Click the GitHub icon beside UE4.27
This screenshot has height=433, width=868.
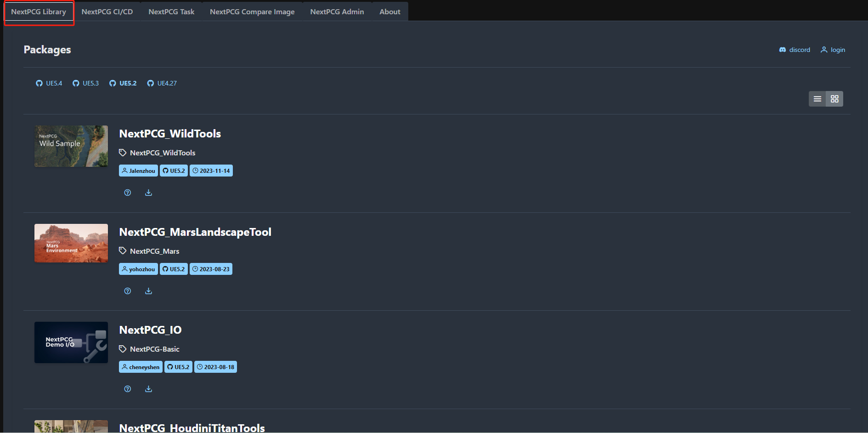150,83
